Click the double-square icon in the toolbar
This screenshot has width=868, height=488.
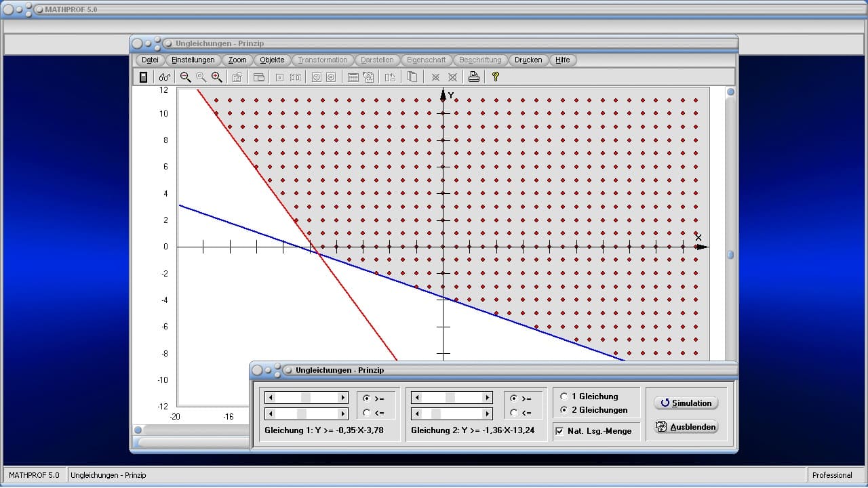coord(295,77)
